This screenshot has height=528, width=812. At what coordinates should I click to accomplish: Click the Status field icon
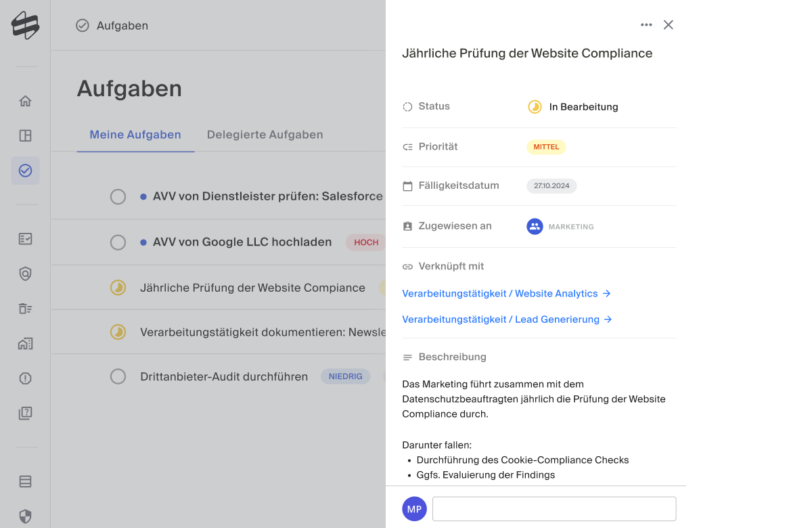coord(407,107)
